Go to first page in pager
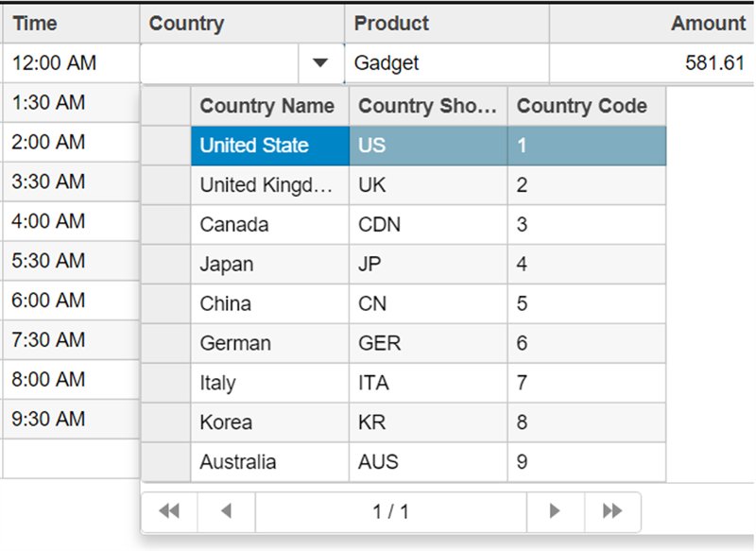The image size is (756, 551). pos(169,511)
